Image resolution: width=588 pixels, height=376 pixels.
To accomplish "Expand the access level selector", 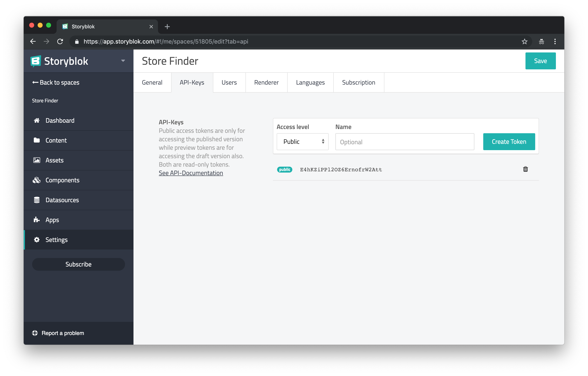I will pos(303,142).
